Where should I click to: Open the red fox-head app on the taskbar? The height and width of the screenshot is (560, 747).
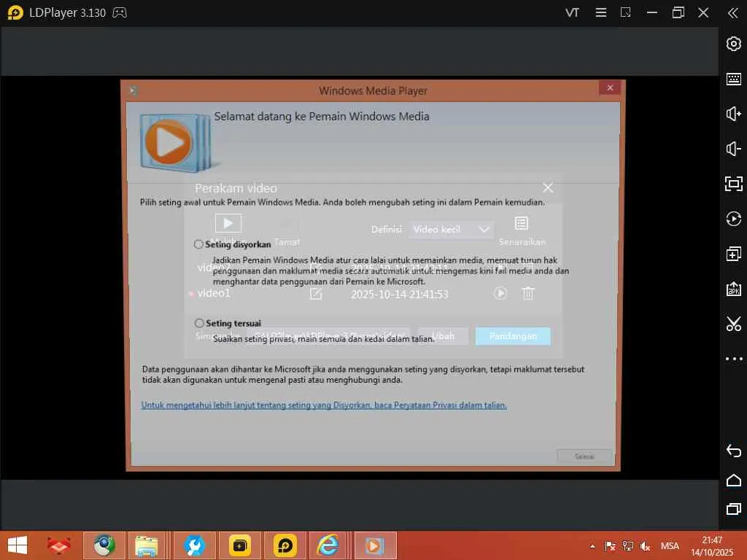[59, 545]
